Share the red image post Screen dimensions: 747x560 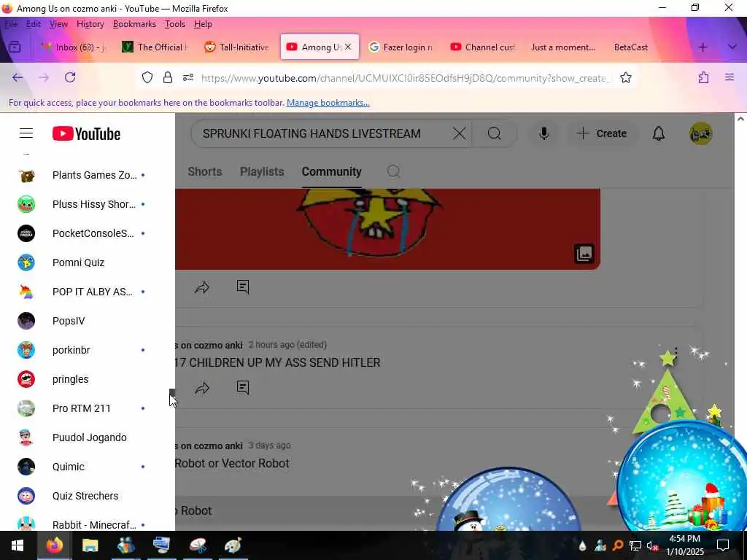click(x=202, y=287)
